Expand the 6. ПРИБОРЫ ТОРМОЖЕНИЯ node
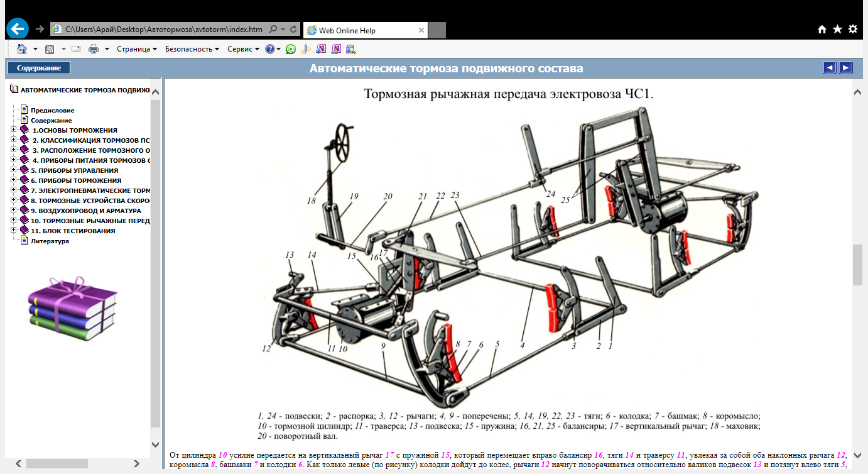This screenshot has height=474, width=868. tap(14, 180)
